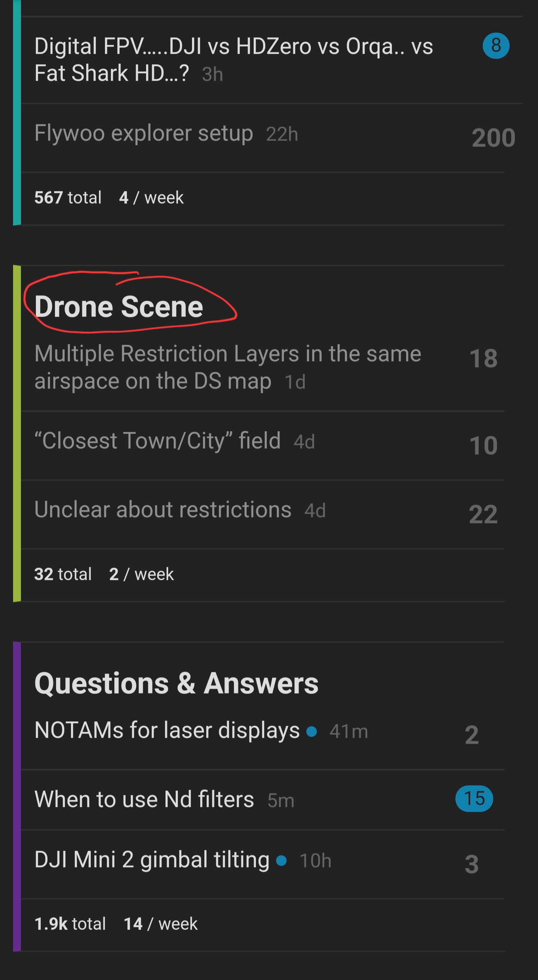Click the olive-green Drone Scene color bar
This screenshot has height=980, width=538.
pyautogui.click(x=17, y=433)
